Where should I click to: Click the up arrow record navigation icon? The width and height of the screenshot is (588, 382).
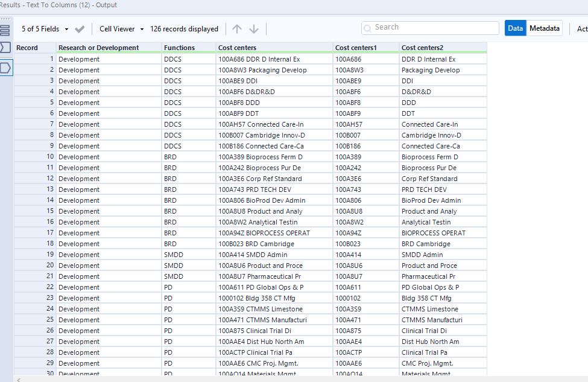(x=236, y=28)
